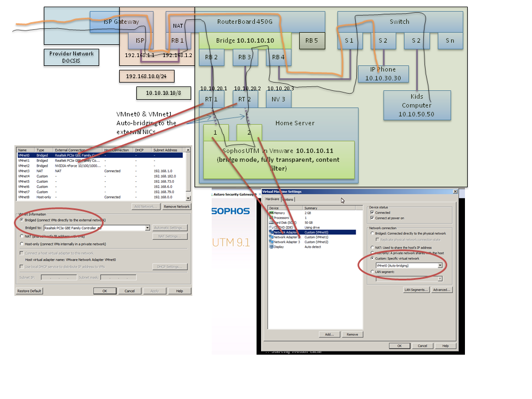The image size is (532, 399).
Task: Click OK in Virtual Machine Settings
Action: (400, 346)
